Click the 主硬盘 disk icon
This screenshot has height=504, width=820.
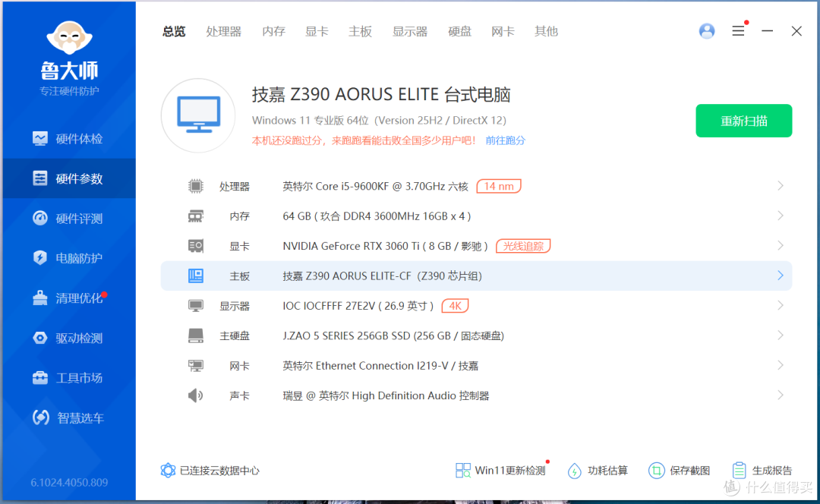tap(196, 335)
